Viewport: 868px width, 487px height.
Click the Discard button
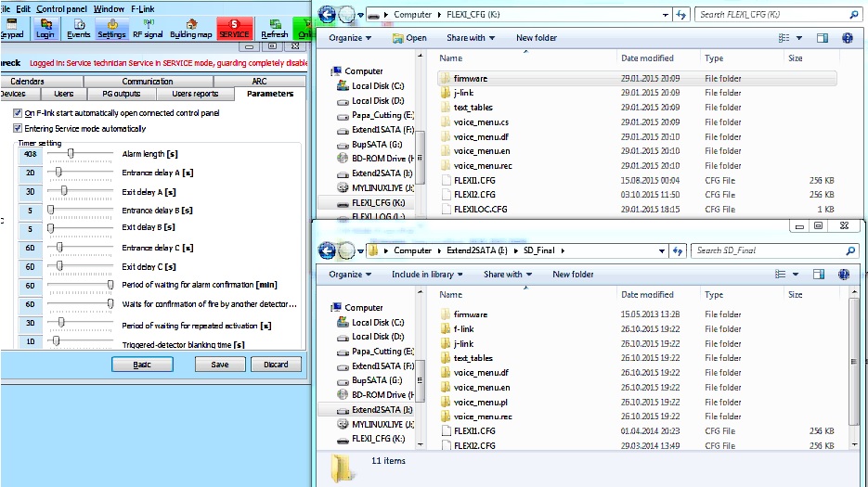point(276,365)
